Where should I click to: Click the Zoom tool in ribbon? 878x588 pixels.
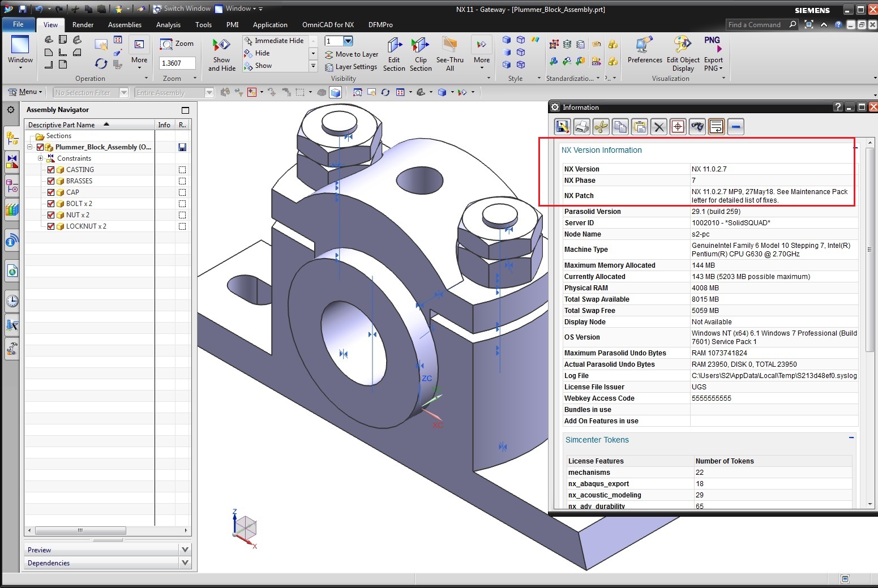pyautogui.click(x=177, y=44)
